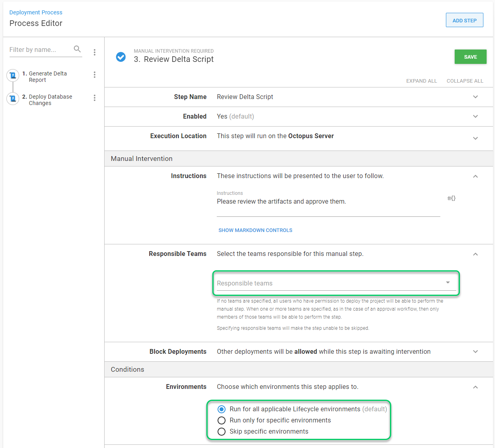The width and height of the screenshot is (495, 448).
Task: Click Show Markdown Controls link
Action: pos(255,230)
